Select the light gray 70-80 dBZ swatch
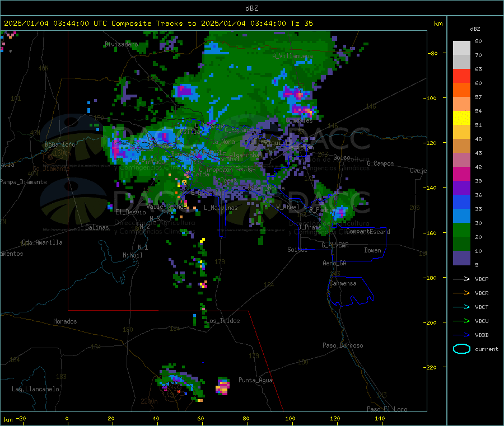 [461, 48]
